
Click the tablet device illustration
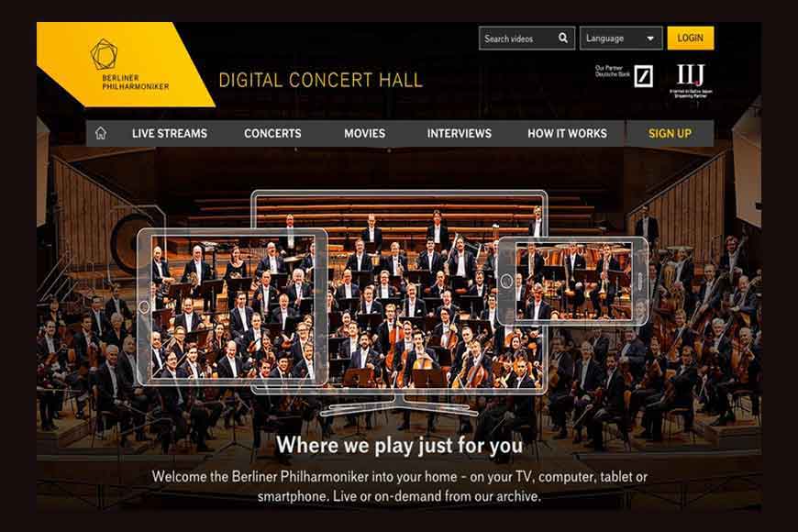tap(233, 306)
